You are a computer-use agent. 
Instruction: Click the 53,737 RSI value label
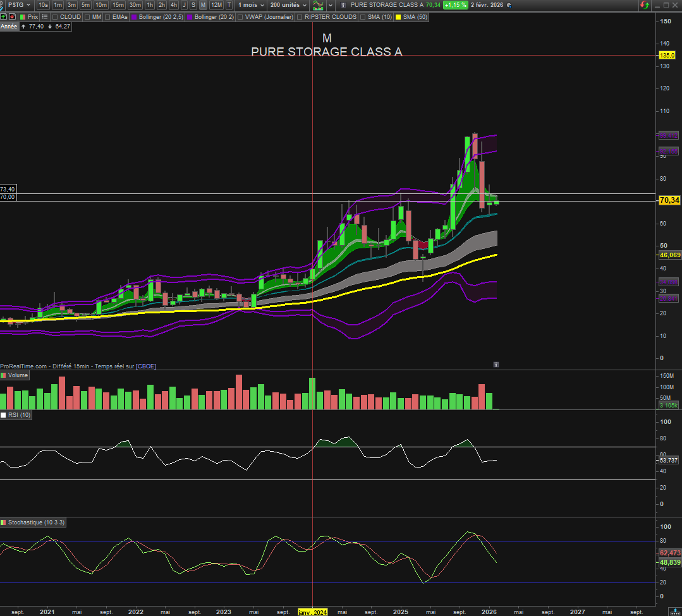coord(669,460)
